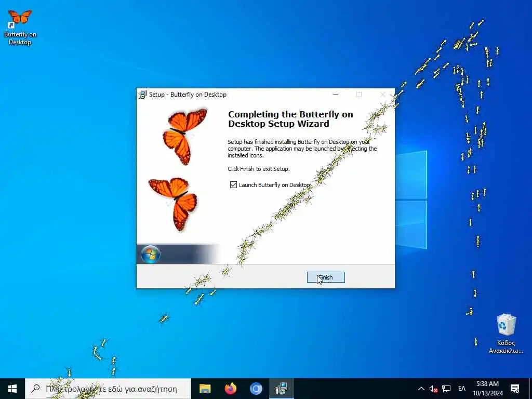The image size is (532, 399).
Task: Click the magnifier icon in taskbar search
Action: click(x=35, y=389)
